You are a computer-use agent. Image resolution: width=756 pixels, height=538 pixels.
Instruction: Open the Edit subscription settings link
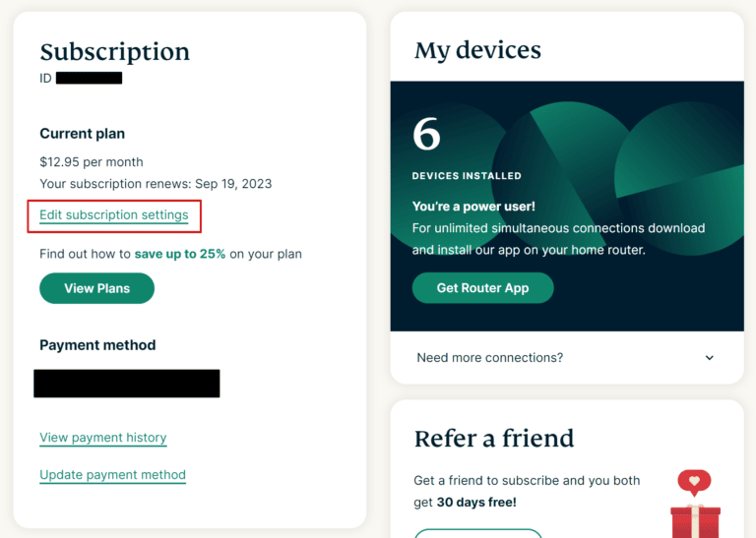coord(113,214)
